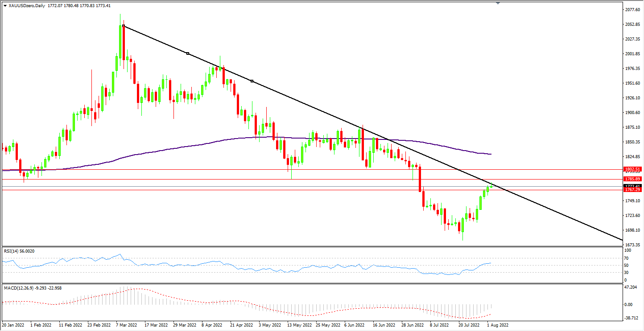Click the 1698.10 price scale value
The width and height of the screenshot is (644, 331).
tap(633, 230)
